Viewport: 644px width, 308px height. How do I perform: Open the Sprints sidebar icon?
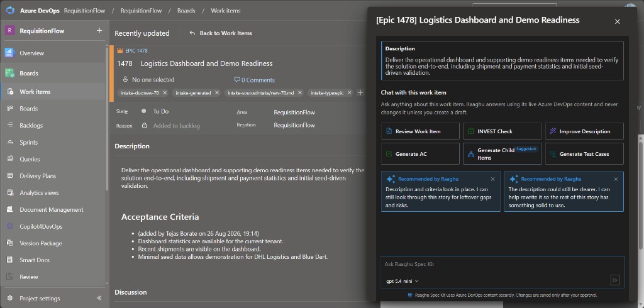tap(10, 142)
